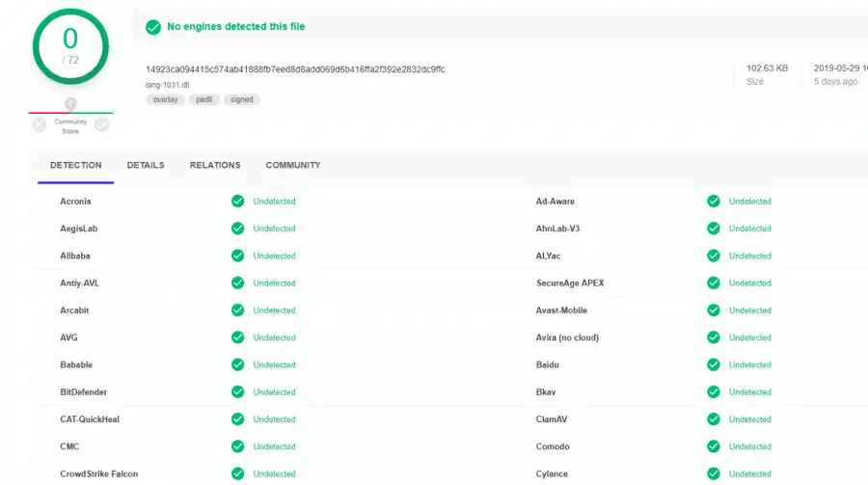Click the green check icon in CrowdStrike Falcon row

(x=238, y=474)
